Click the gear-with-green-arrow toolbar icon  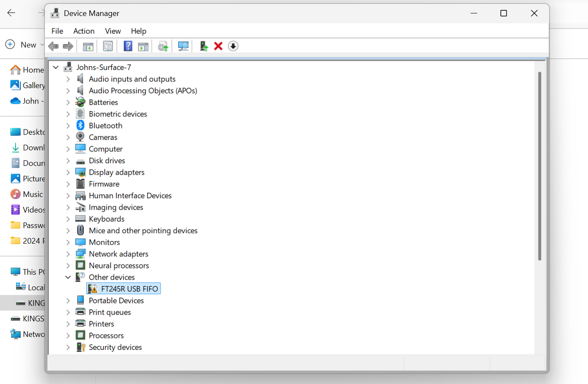coord(163,46)
